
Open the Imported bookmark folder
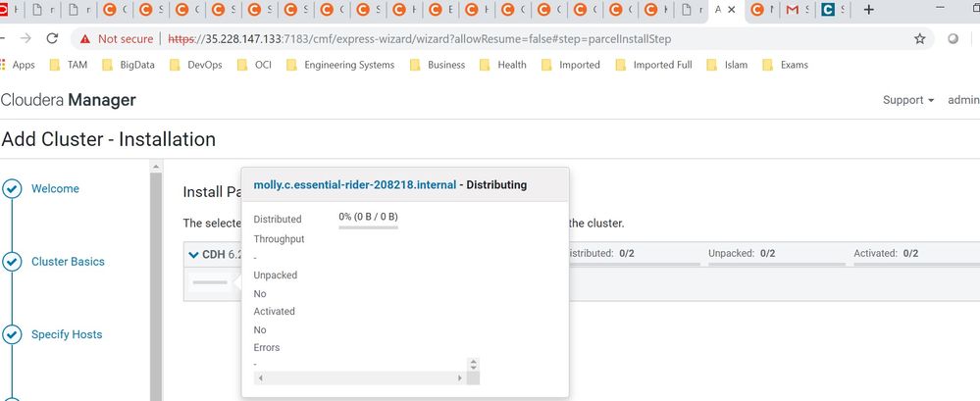(571, 65)
